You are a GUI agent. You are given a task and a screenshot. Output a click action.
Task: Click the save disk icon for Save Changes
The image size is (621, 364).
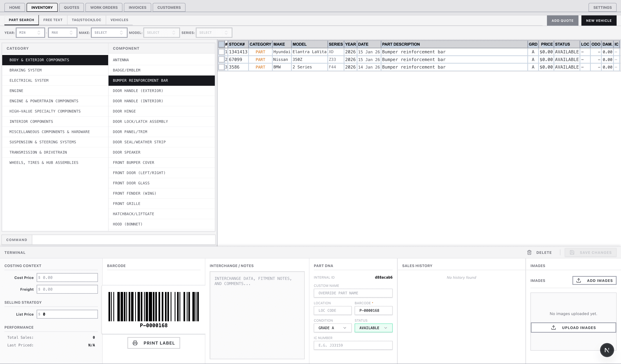point(572,252)
